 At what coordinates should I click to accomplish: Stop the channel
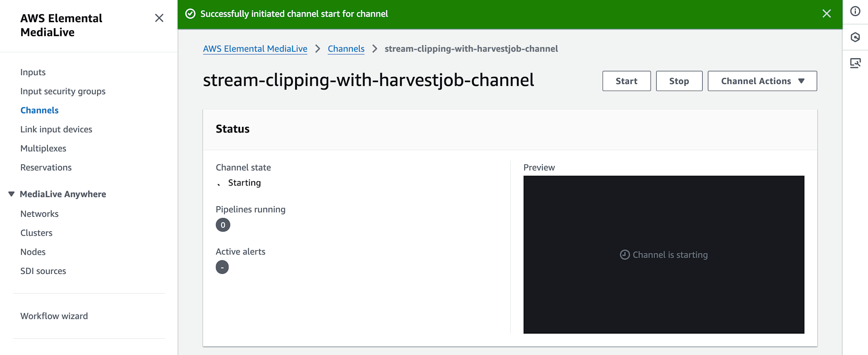point(679,81)
